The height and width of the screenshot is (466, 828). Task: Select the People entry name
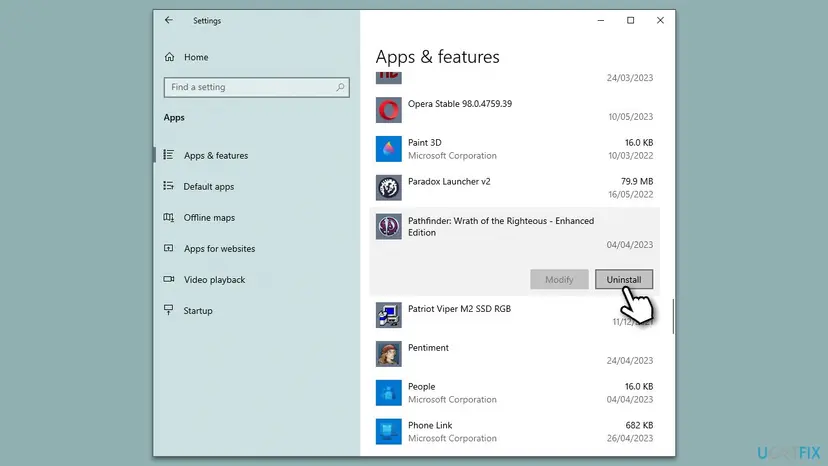[x=421, y=386]
